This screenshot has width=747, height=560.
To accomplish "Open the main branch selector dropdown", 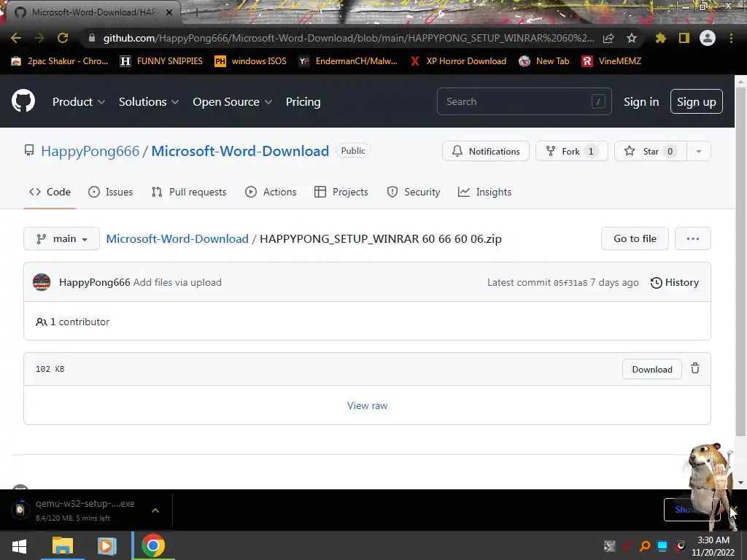I will coord(61,238).
